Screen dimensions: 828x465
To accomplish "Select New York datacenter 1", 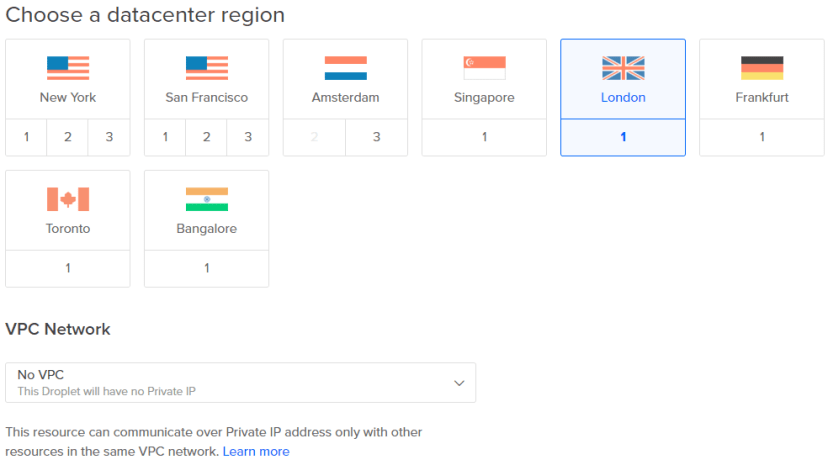I will coord(26,137).
